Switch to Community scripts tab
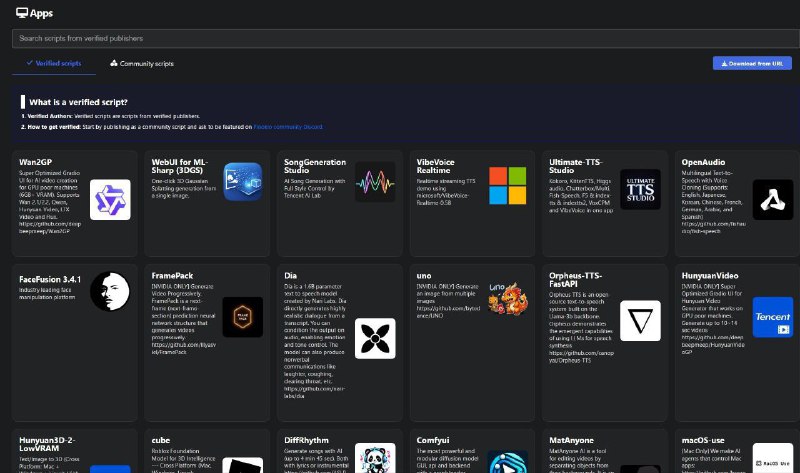The image size is (800, 473). [x=142, y=63]
